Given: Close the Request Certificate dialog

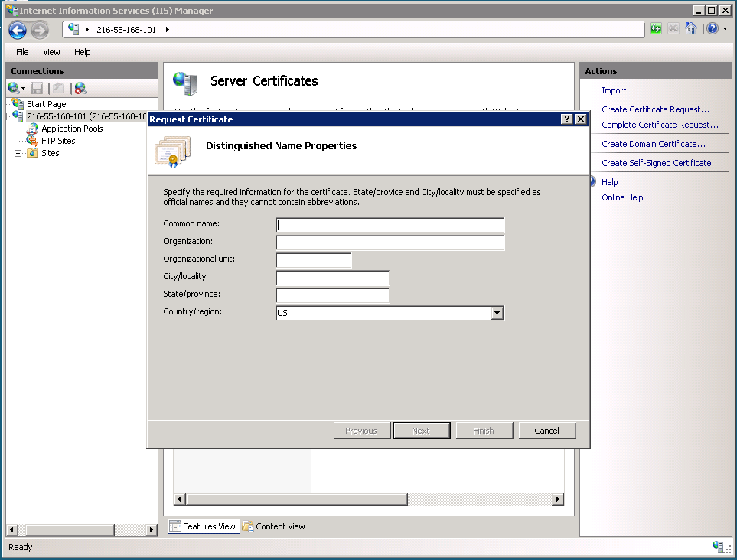Looking at the screenshot, I should [x=581, y=119].
